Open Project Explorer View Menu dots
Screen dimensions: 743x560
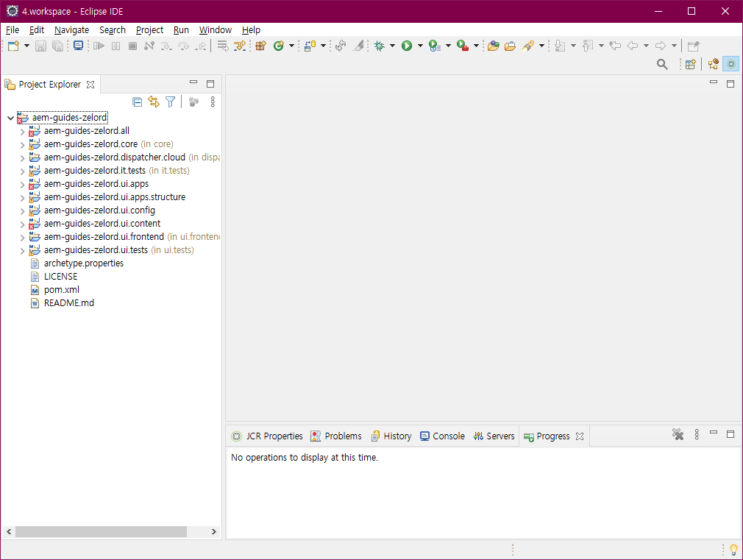213,102
